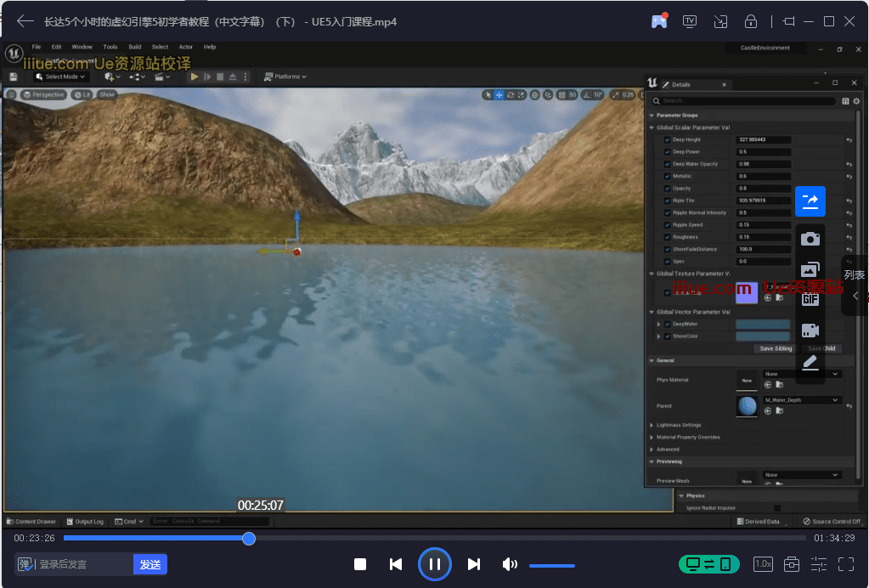
Task: Stop the video playback
Action: (360, 564)
